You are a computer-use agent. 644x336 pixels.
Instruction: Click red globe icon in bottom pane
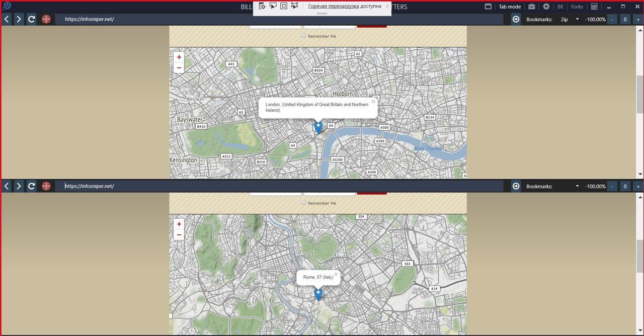click(x=46, y=186)
